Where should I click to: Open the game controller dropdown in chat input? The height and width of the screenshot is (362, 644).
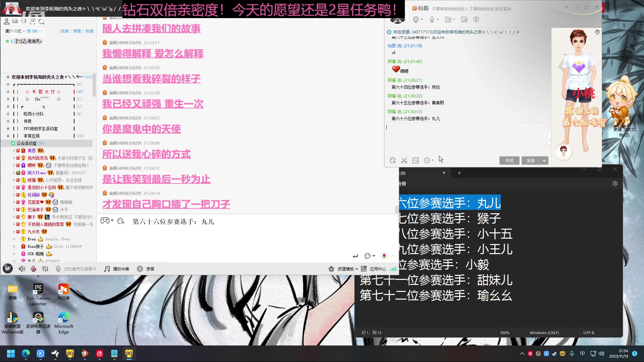point(107,221)
